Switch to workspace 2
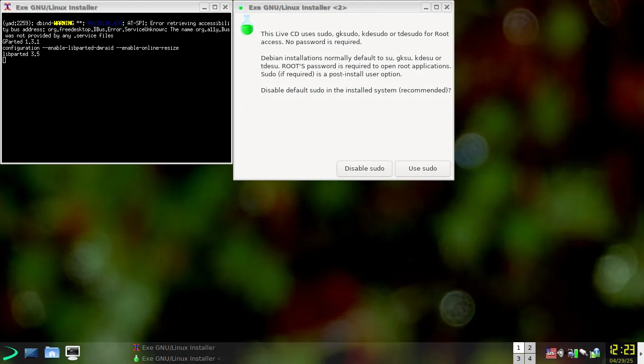The width and height of the screenshot is (644, 364). pyautogui.click(x=529, y=347)
